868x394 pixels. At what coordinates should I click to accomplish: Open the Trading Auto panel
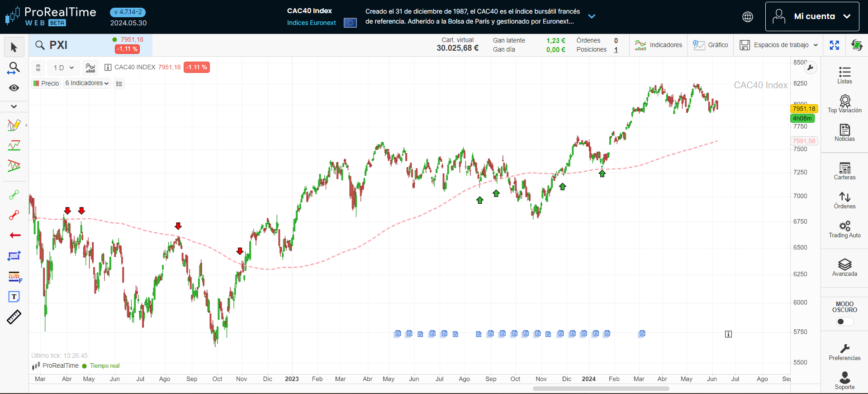(844, 229)
